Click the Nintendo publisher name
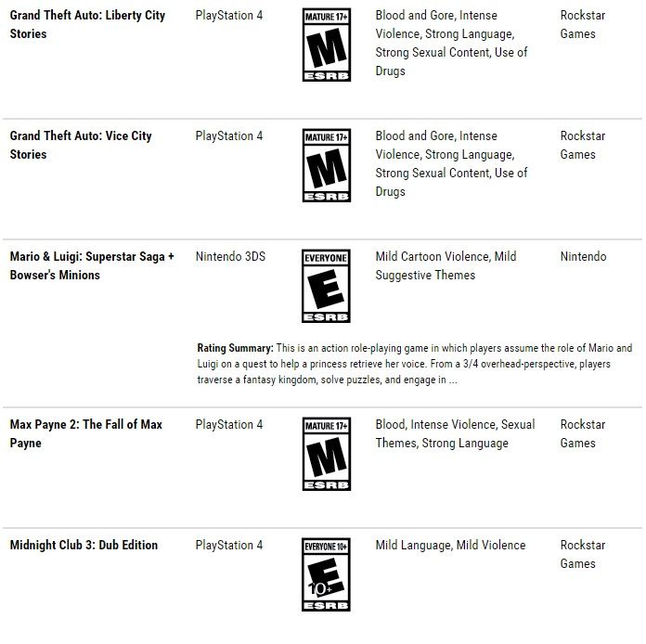The height and width of the screenshot is (644, 646). (583, 257)
